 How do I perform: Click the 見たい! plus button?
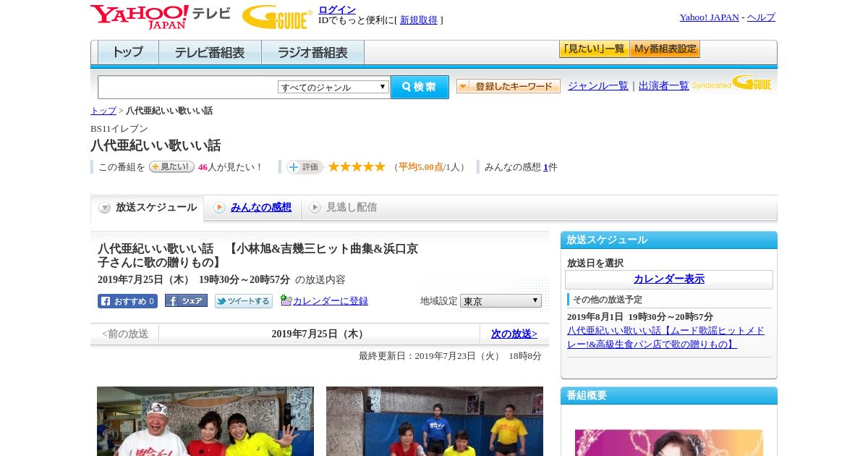(x=171, y=166)
